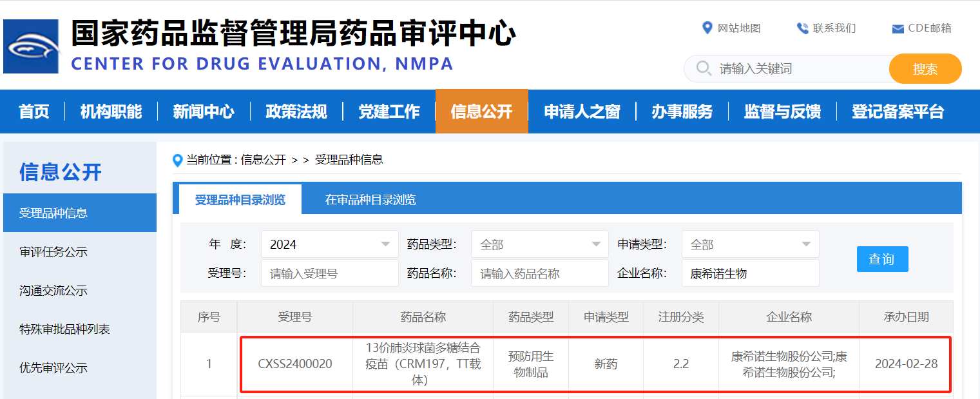
Task: Click the 国家药品监督管理局药品审评中心 title
Action: [293, 34]
